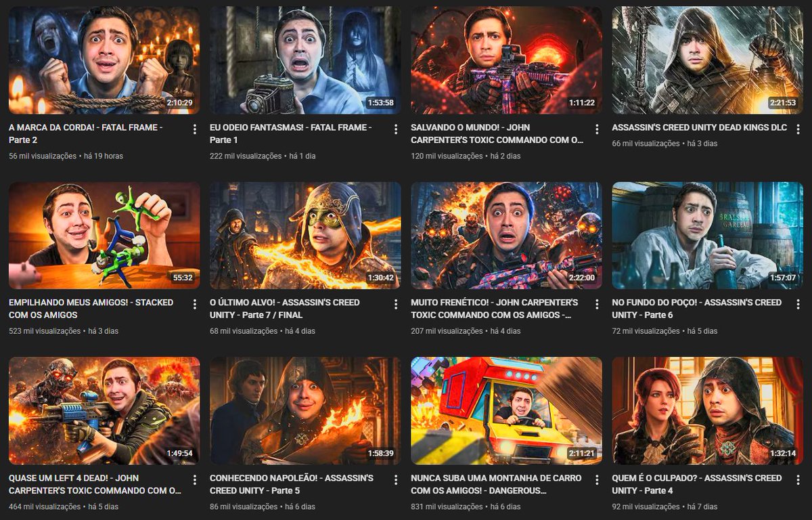Open title link QUEM É O CULPADO Parte 4
The width and height of the screenshot is (812, 520).
click(696, 484)
